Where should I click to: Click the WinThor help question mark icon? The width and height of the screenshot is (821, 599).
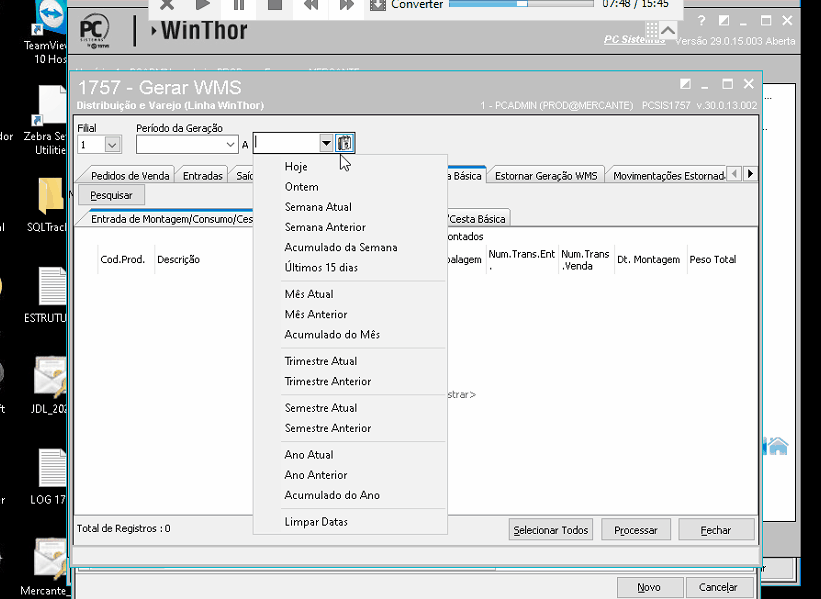[x=702, y=21]
